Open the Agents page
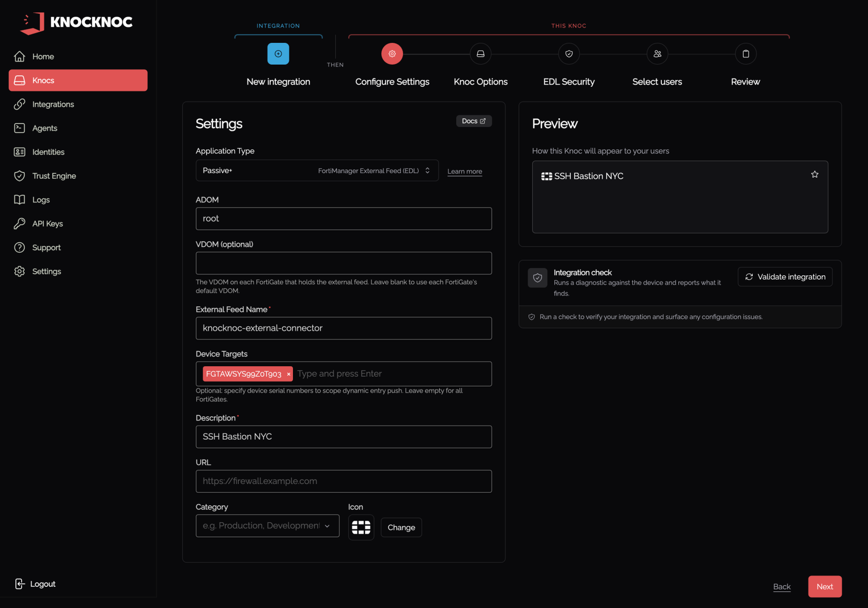 coord(78,128)
